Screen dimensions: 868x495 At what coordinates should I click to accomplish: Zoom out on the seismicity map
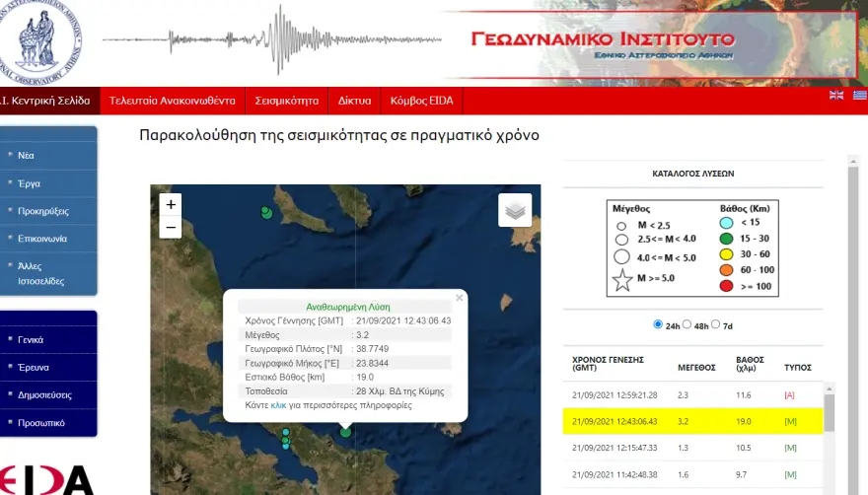coord(171,228)
